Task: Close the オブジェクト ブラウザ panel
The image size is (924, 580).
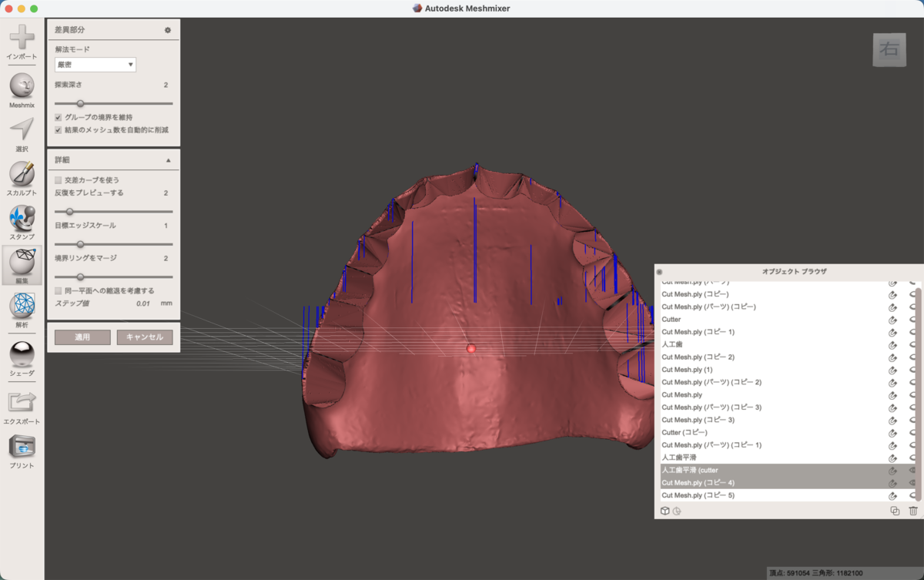Action: [x=659, y=272]
